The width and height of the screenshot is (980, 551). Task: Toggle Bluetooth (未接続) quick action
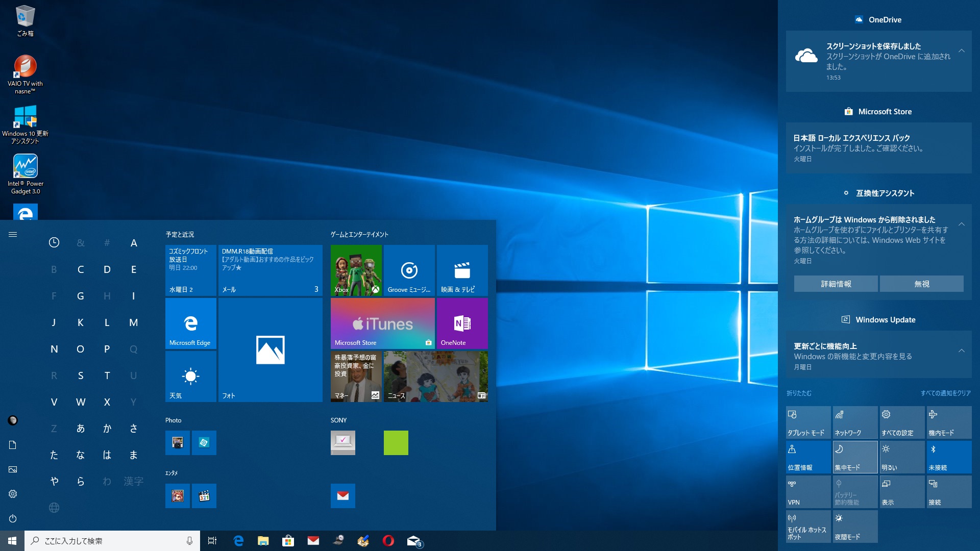click(x=949, y=457)
